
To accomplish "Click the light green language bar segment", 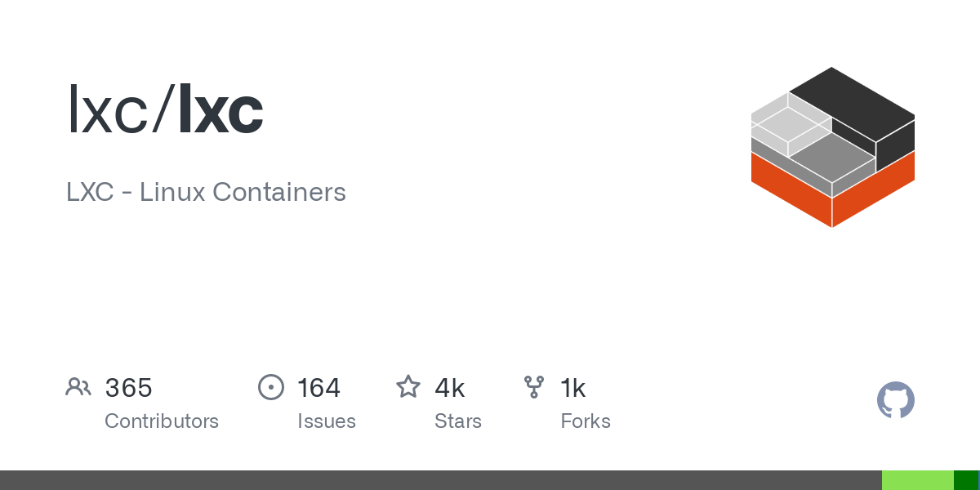I will point(918,480).
